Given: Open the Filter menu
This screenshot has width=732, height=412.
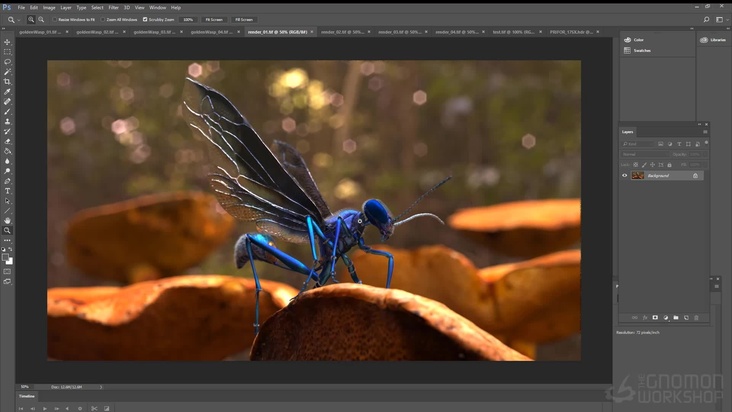Looking at the screenshot, I should click(x=113, y=7).
